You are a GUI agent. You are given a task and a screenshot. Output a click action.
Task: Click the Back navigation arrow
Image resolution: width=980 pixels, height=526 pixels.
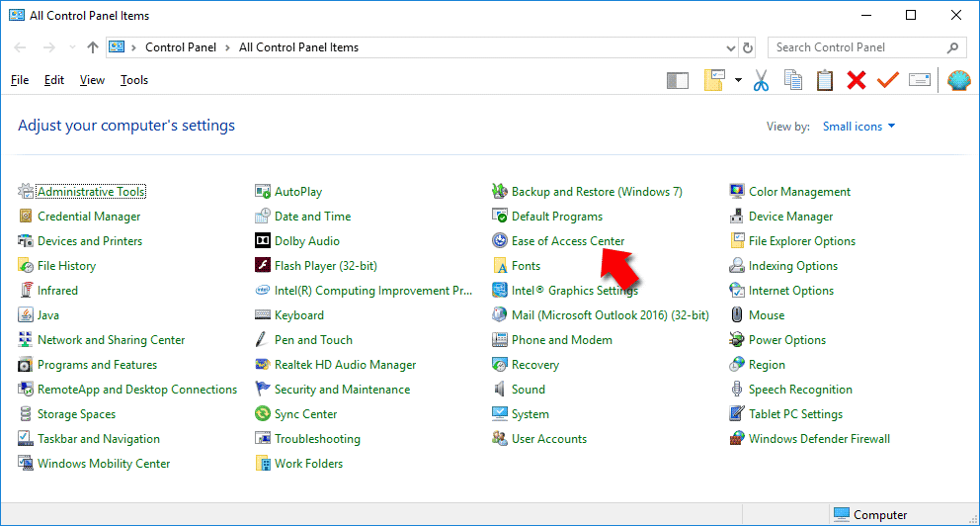pyautogui.click(x=20, y=47)
